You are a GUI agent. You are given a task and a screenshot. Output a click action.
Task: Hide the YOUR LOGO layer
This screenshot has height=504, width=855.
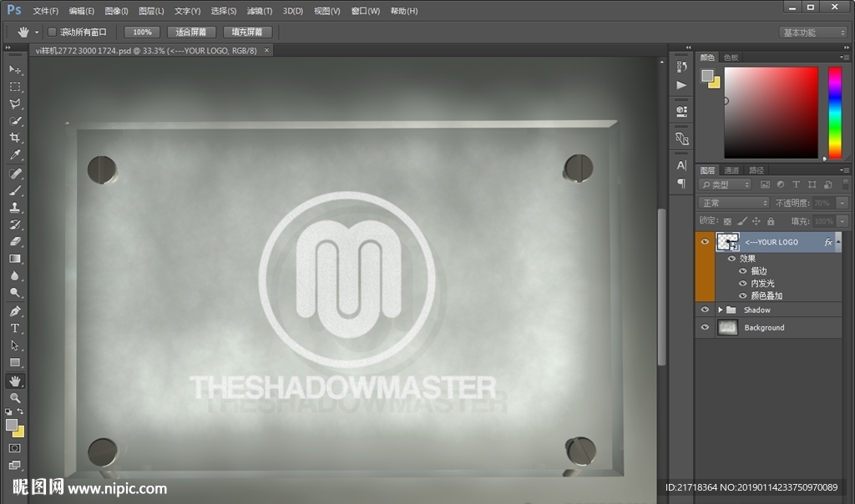(705, 241)
